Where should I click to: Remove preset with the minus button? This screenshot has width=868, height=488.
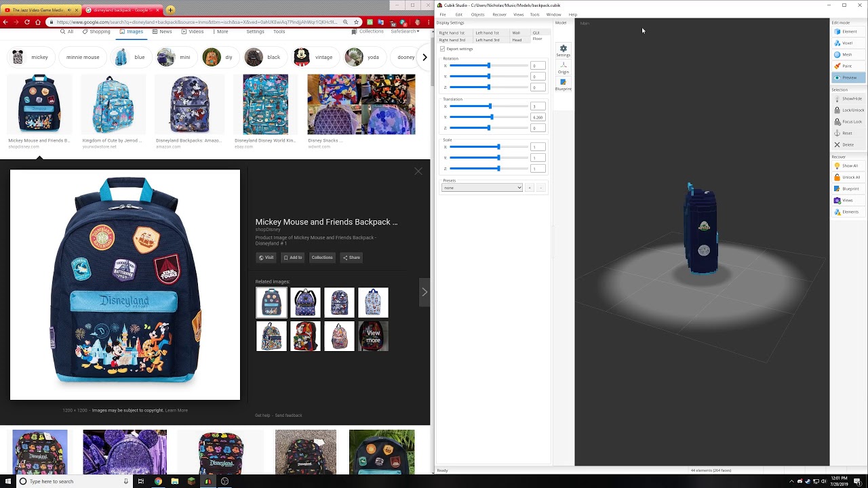[540, 188]
